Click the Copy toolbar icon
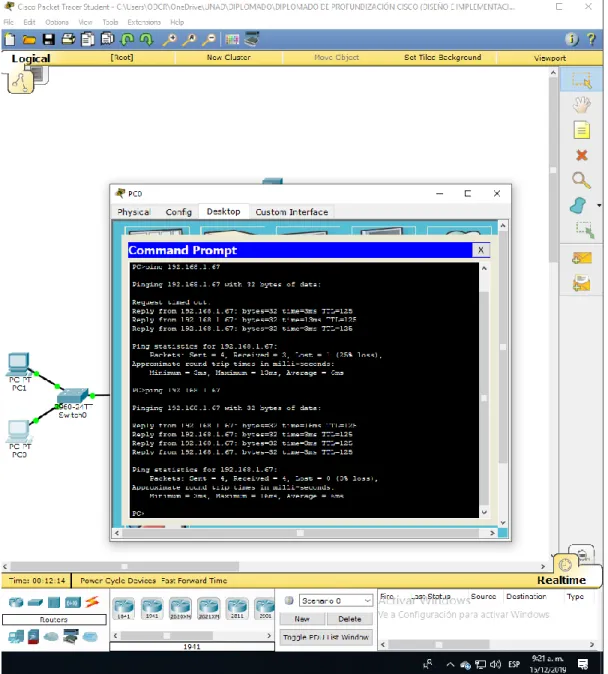608x674 pixels. [x=88, y=40]
